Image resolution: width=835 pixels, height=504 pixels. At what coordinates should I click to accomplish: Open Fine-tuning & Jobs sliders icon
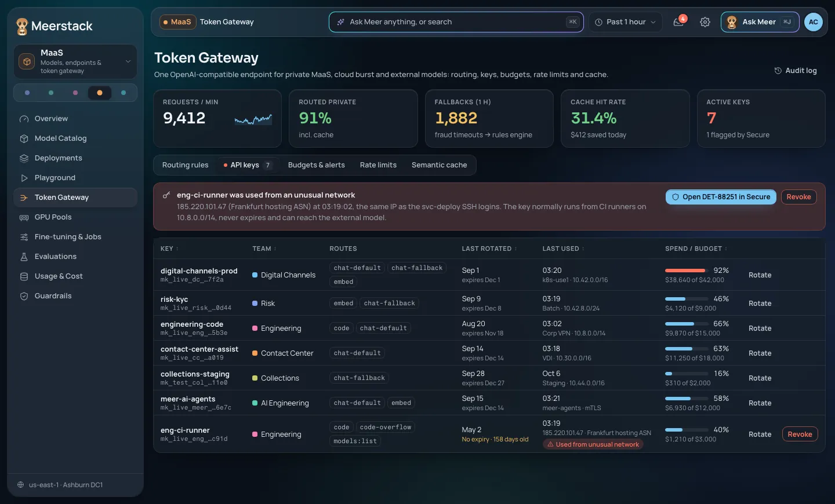pyautogui.click(x=24, y=237)
